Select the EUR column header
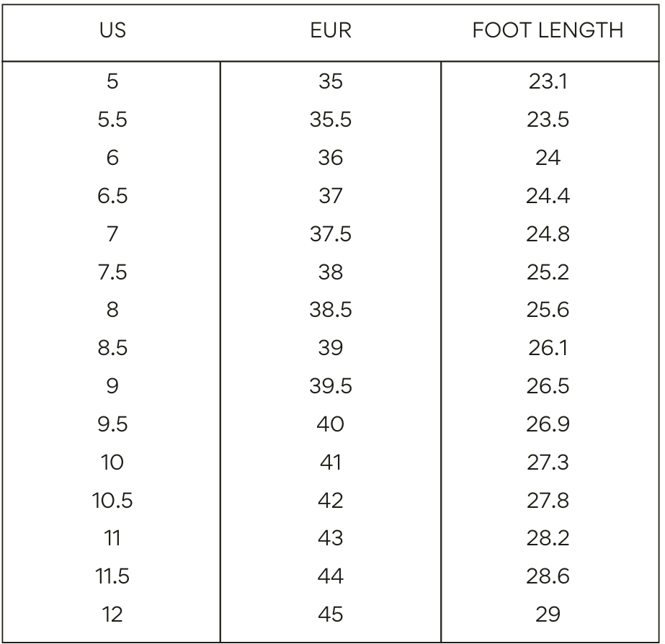This screenshot has height=644, width=665. click(331, 30)
